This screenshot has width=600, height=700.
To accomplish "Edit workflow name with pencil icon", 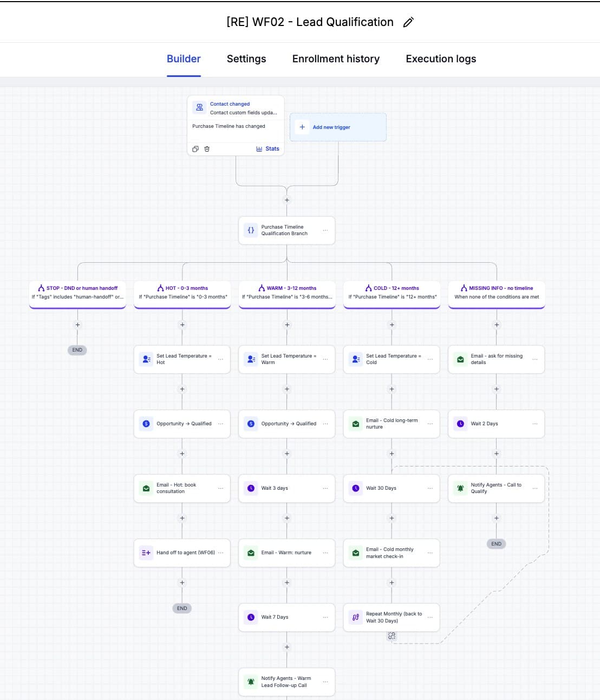I will (x=409, y=22).
